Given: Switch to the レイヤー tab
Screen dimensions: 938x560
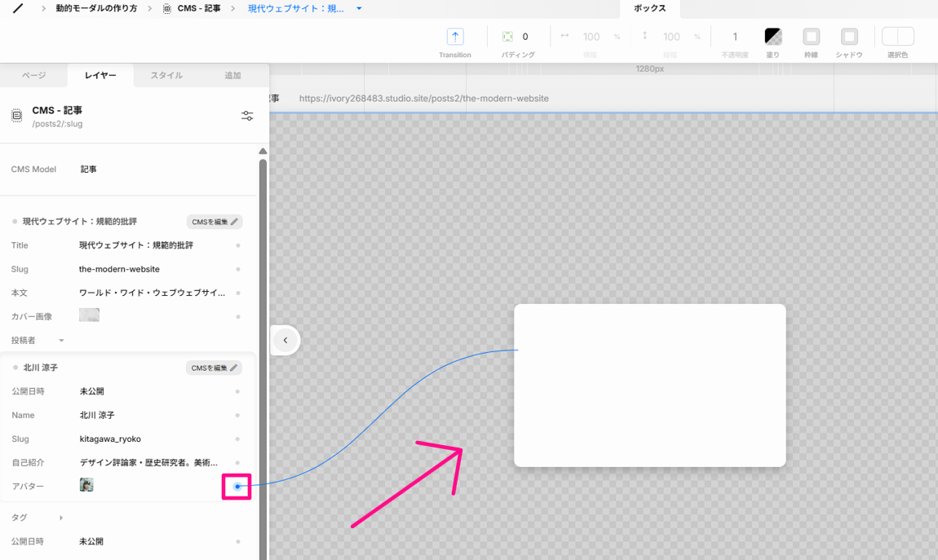Looking at the screenshot, I should tap(100, 75).
